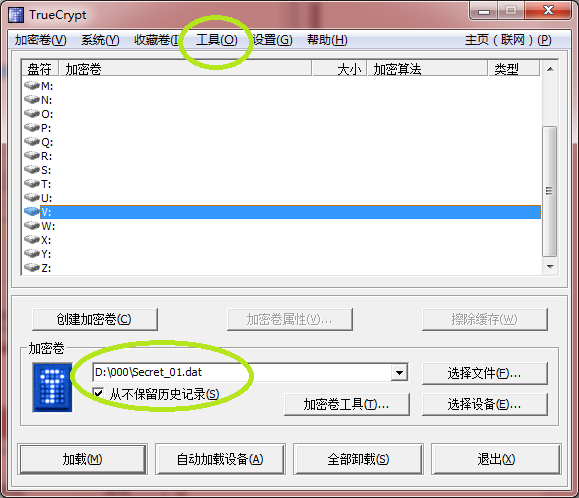Click the drive list scroll-down arrow

click(550, 267)
